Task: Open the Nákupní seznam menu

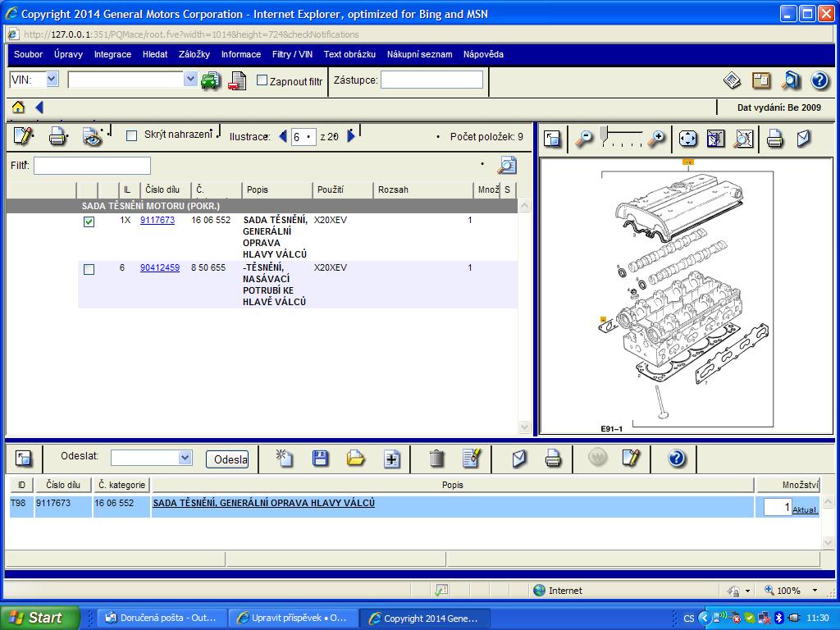Action: click(x=419, y=54)
